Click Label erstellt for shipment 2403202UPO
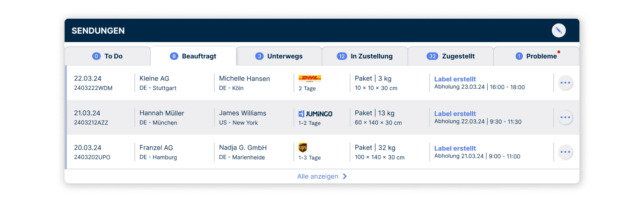Viewport: 644px width, 202px height. point(455,148)
